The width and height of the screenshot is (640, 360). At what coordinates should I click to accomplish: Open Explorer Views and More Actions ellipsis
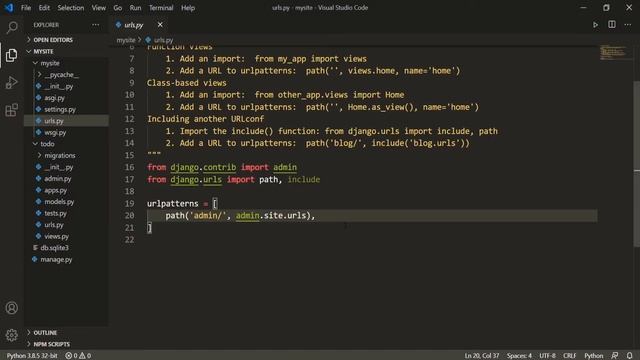(x=96, y=25)
